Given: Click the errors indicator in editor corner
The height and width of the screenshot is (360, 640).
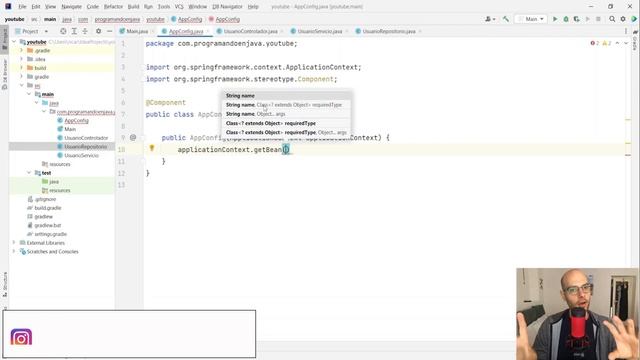Looking at the screenshot, I should click(595, 43).
